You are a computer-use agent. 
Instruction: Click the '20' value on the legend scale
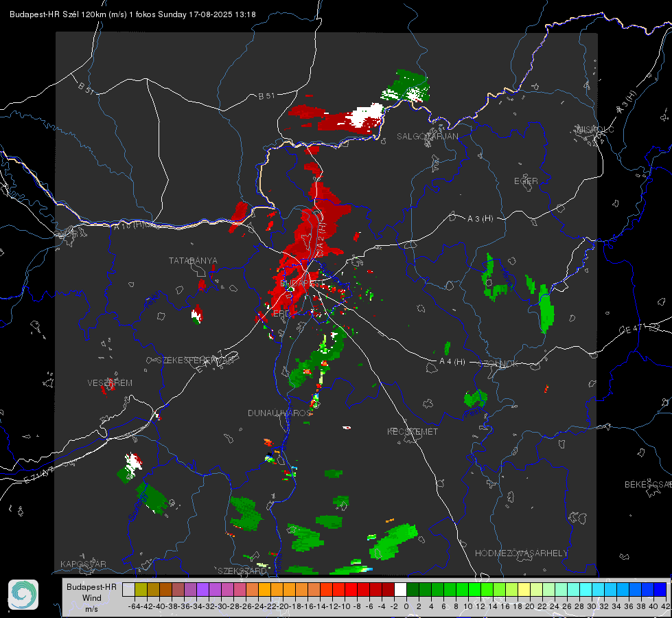(x=530, y=606)
